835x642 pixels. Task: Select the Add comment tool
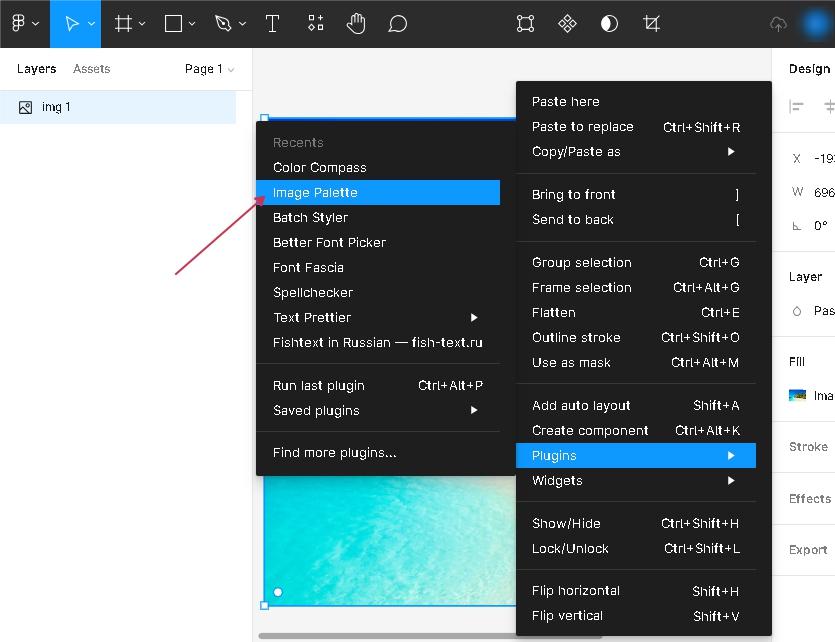tap(397, 24)
